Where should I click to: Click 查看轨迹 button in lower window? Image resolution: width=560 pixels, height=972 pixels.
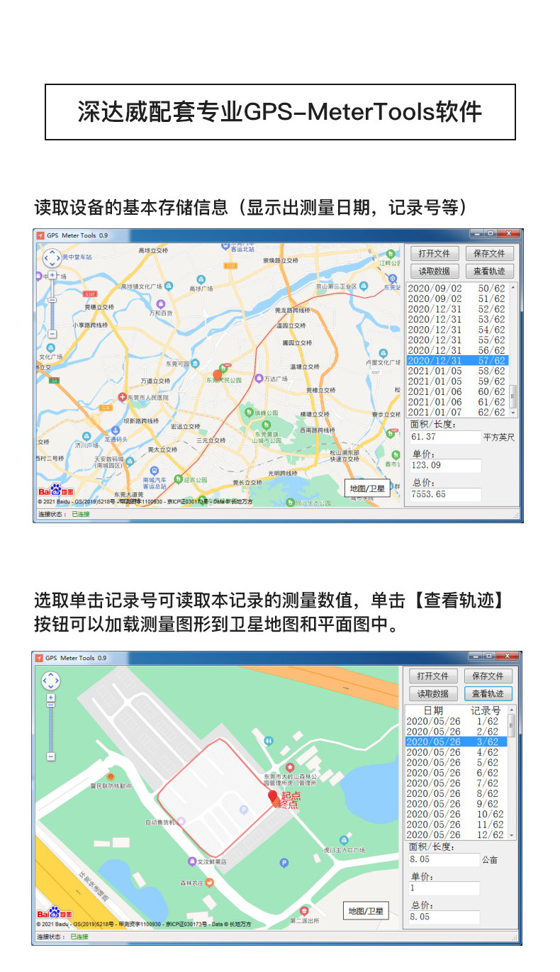pyautogui.click(x=488, y=694)
